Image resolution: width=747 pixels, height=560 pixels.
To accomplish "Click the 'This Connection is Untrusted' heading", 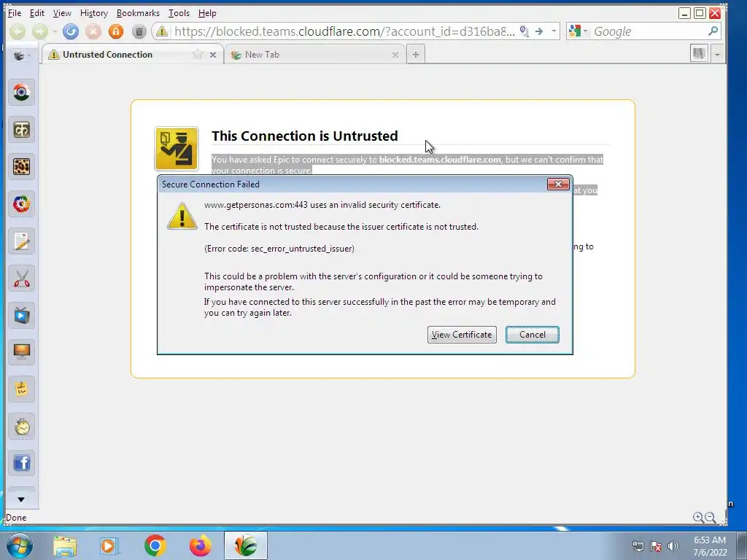I will click(305, 136).
